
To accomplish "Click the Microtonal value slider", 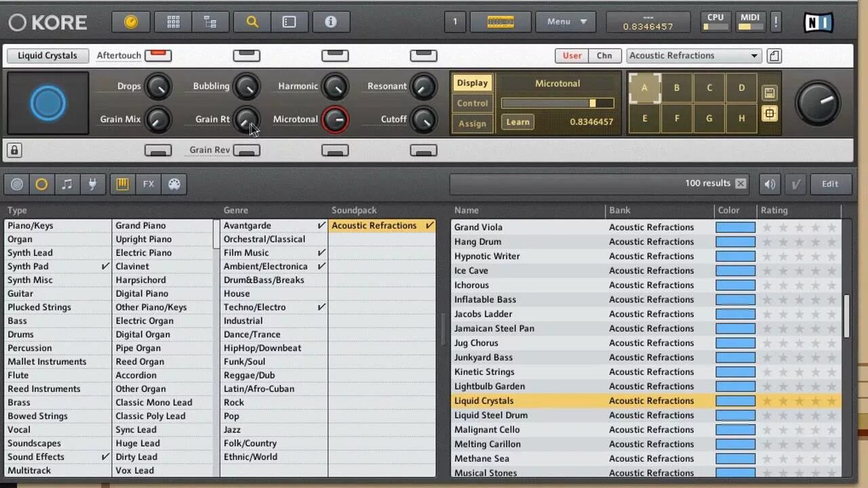I will [x=557, y=103].
